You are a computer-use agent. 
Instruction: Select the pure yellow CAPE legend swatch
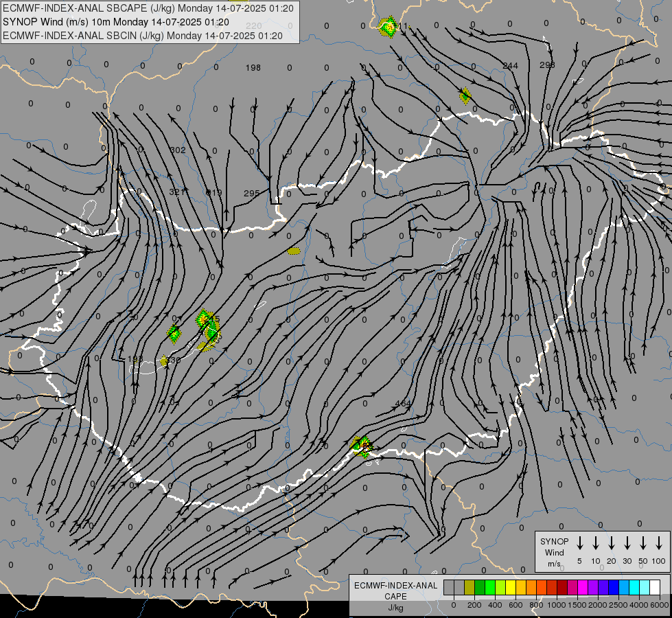pyautogui.click(x=511, y=587)
